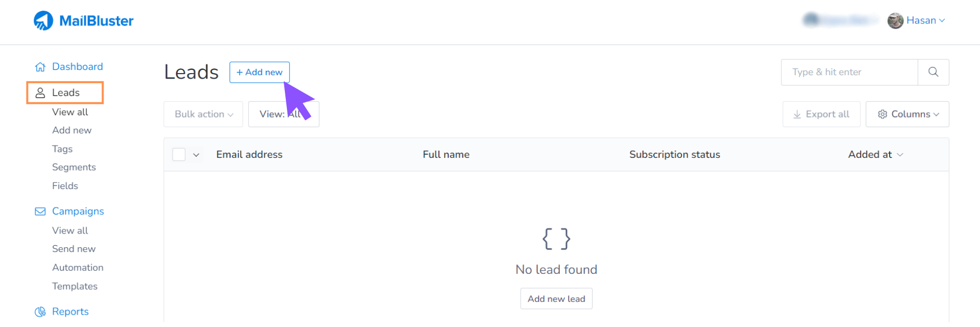Click the MailBluster logo icon
Viewport: 980px width, 327px height.
point(43,21)
